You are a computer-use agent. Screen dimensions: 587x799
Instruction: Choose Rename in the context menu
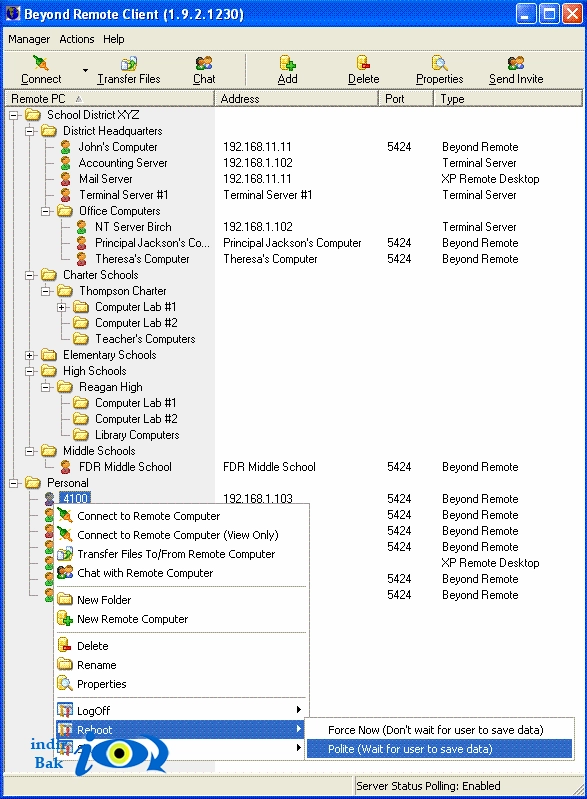pos(181,665)
